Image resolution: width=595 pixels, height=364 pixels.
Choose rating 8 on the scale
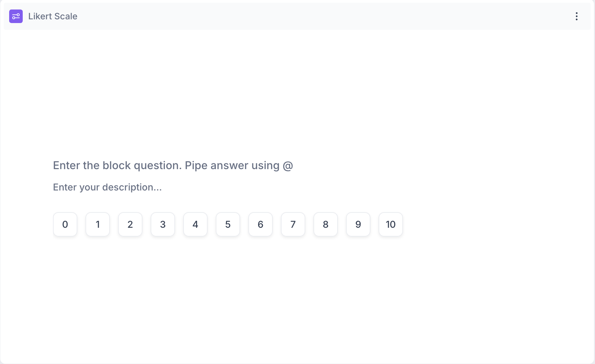tap(326, 224)
